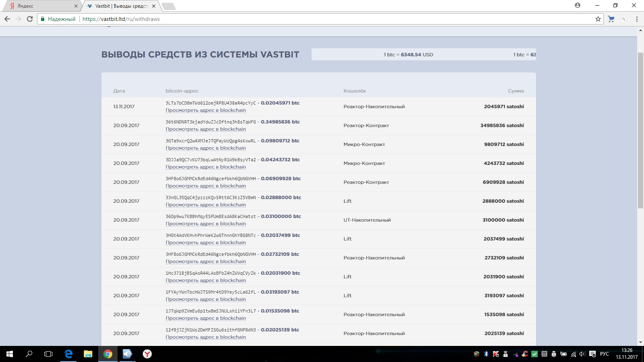Switch input language via РУС indicator
Image resolution: width=644 pixels, height=362 pixels.
point(605,354)
